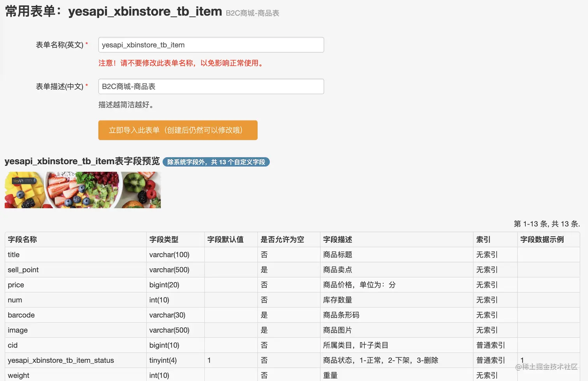Select the title field name cell

(76, 255)
